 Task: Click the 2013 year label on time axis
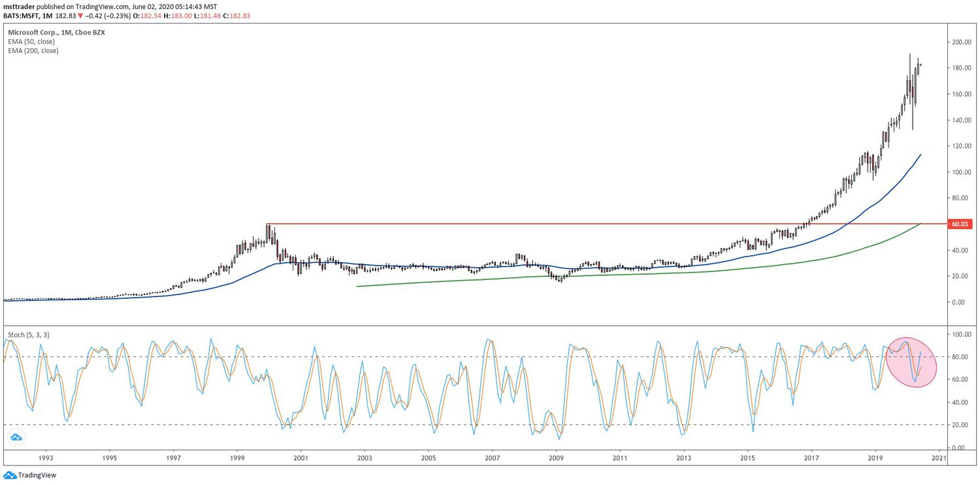[x=684, y=460]
